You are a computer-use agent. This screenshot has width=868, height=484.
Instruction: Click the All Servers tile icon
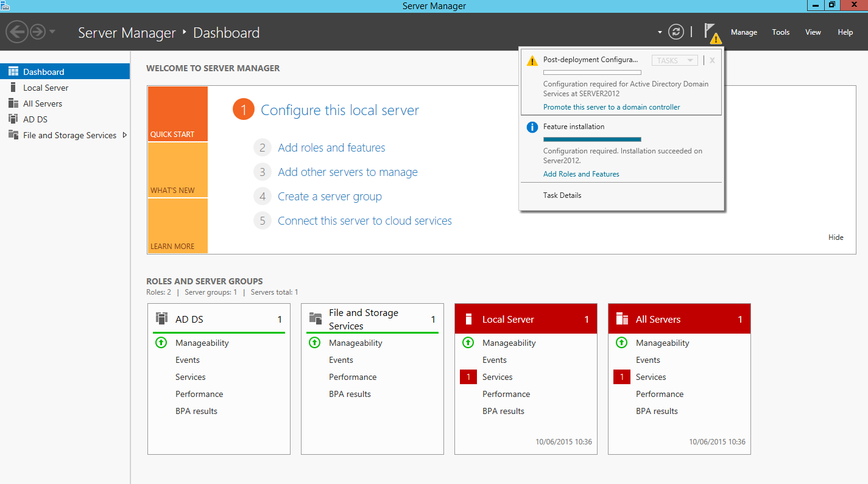pyautogui.click(x=622, y=319)
